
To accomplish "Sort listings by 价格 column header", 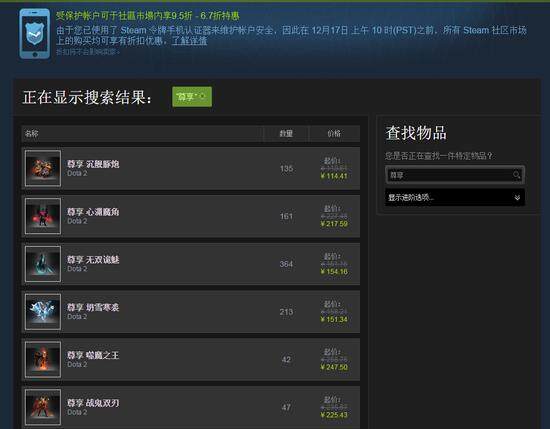I will click(334, 133).
